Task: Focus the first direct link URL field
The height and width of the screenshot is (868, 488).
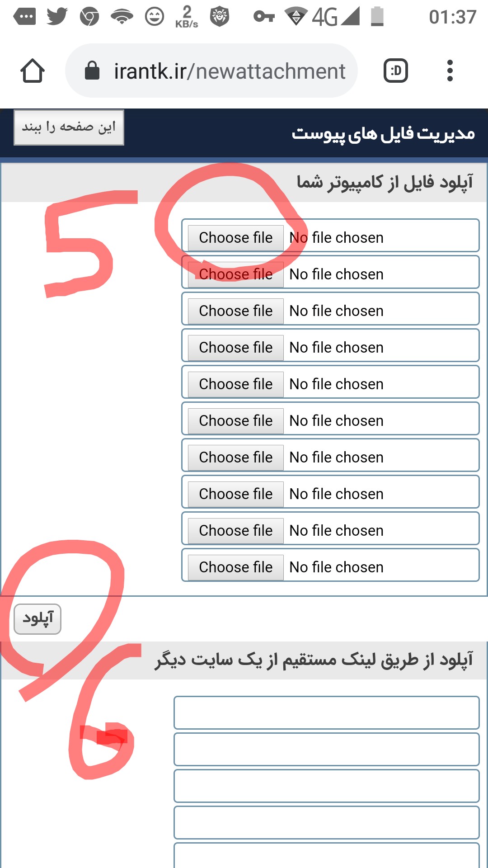Action: point(327,712)
